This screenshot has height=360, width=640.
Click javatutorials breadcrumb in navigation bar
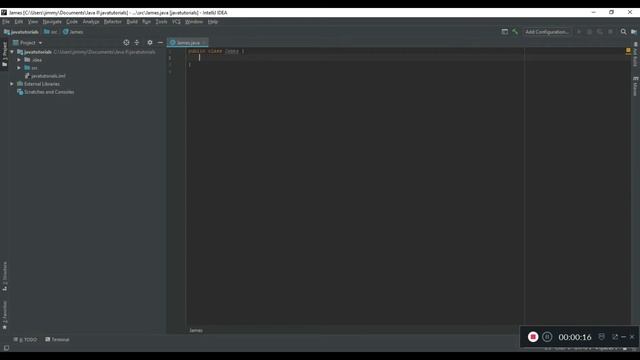(21, 32)
